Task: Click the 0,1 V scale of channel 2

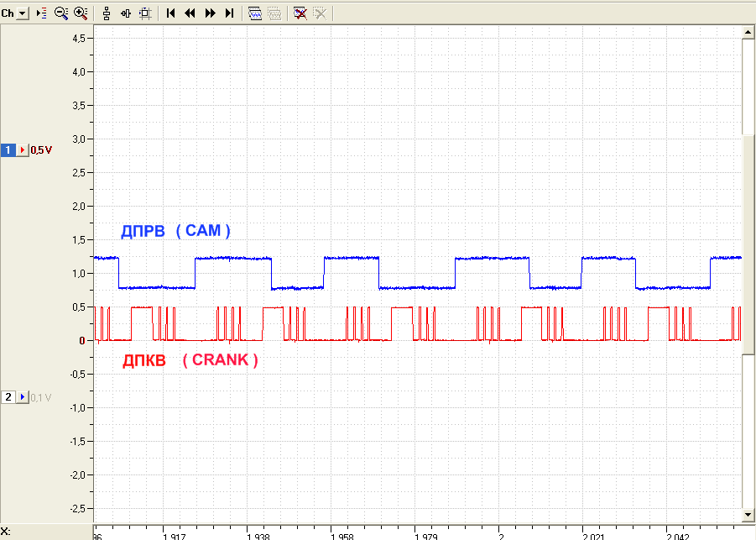Action: point(41,397)
